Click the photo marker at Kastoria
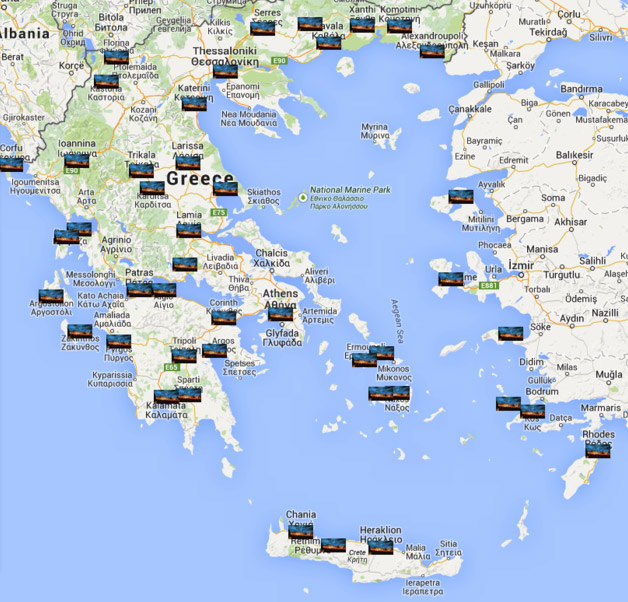628x602 pixels. (106, 82)
